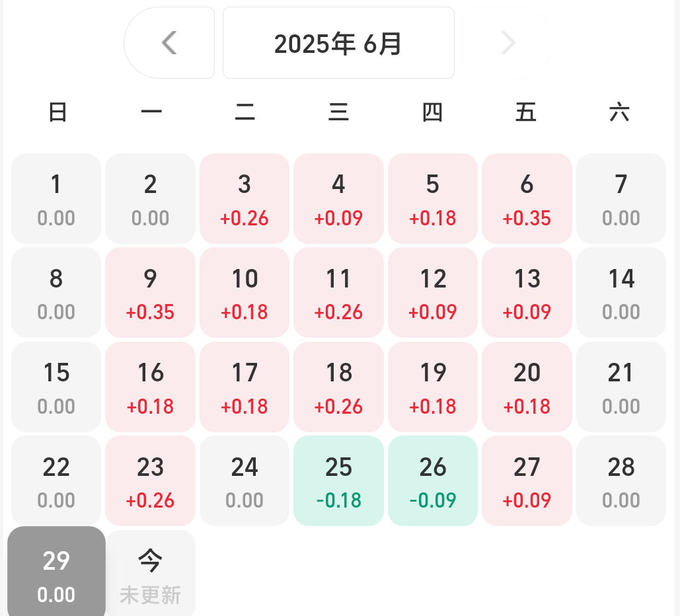Select June 22 showing 0.00
This screenshot has width=680, height=616.
pyautogui.click(x=56, y=481)
